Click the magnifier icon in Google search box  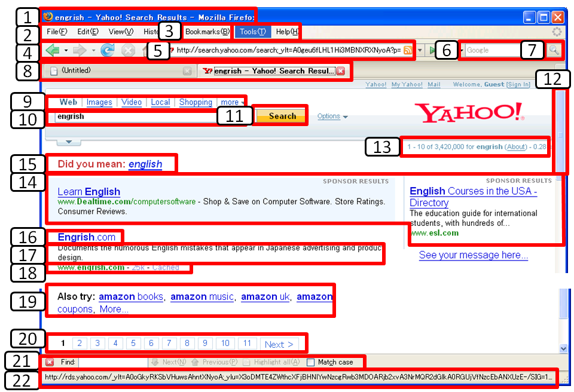554,51
